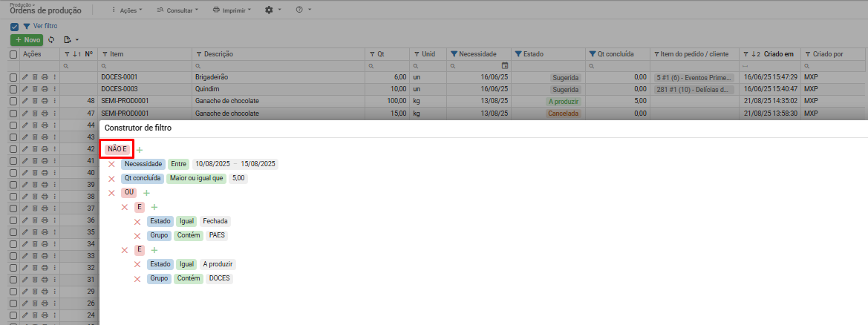
Task: Click the Cancelada status badge
Action: pyautogui.click(x=564, y=114)
